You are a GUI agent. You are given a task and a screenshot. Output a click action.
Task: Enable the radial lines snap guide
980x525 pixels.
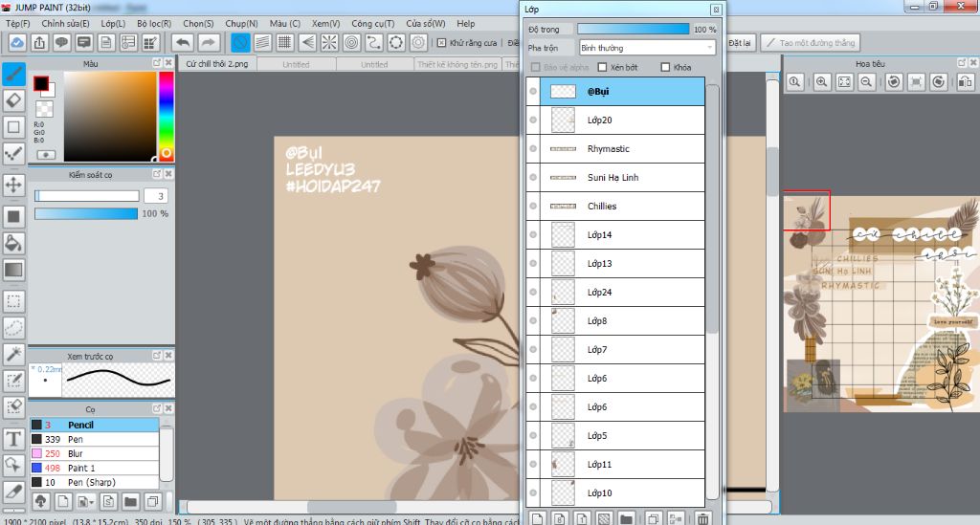(329, 42)
